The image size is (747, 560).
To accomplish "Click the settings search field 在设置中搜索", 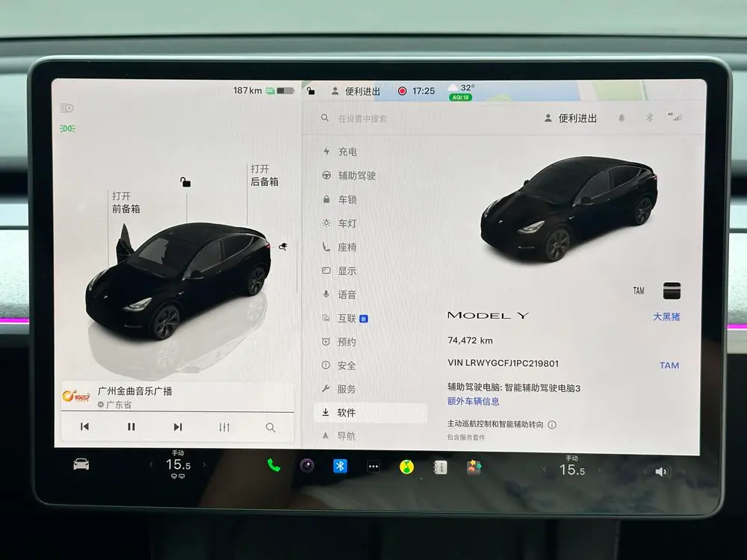I will (362, 119).
